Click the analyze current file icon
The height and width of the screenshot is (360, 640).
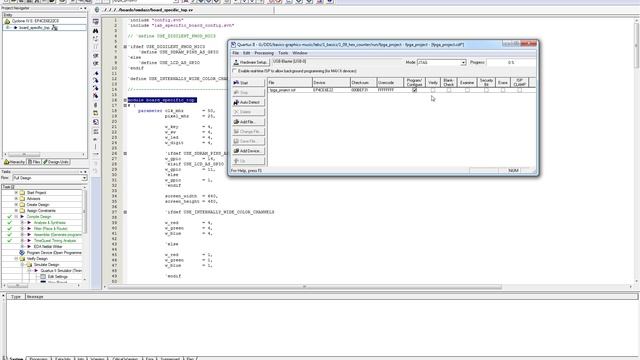click(96, 122)
